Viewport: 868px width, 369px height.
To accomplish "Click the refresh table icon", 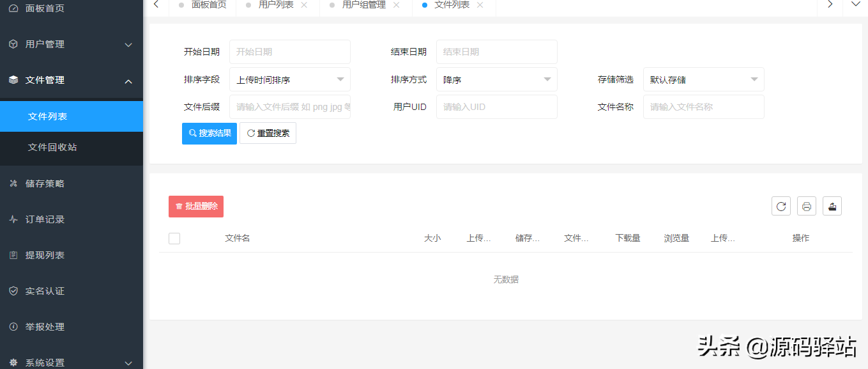I will [x=780, y=206].
